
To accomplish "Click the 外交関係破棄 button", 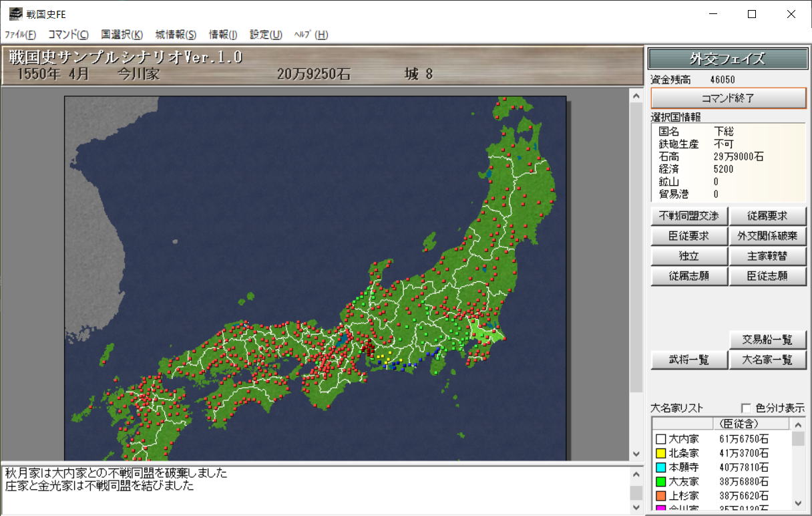I will (767, 236).
